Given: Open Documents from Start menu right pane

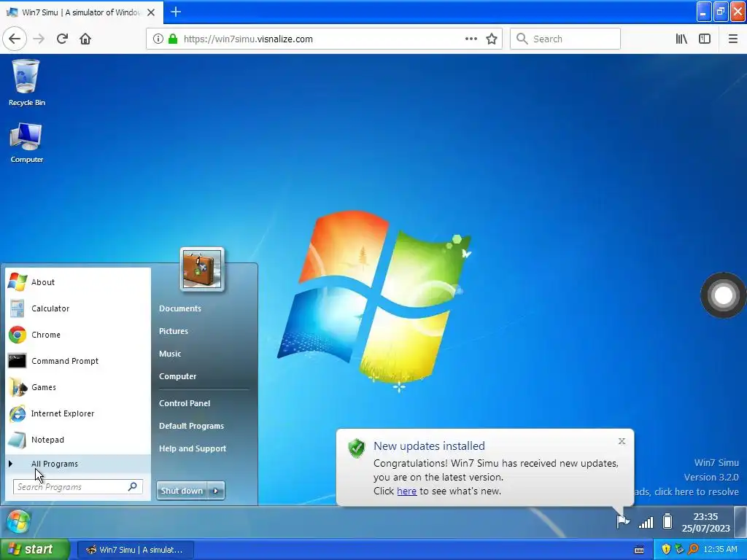Looking at the screenshot, I should 180,308.
